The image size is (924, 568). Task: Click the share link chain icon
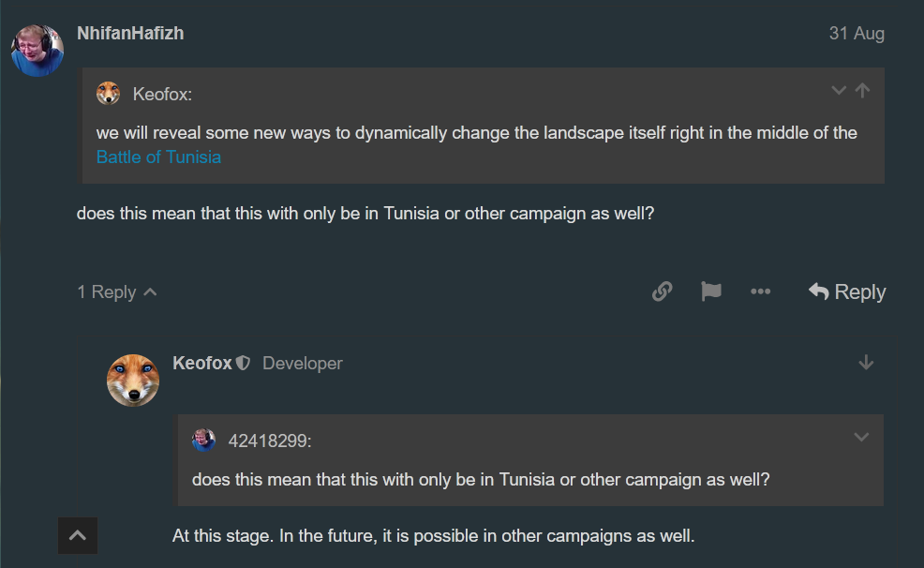[662, 291]
